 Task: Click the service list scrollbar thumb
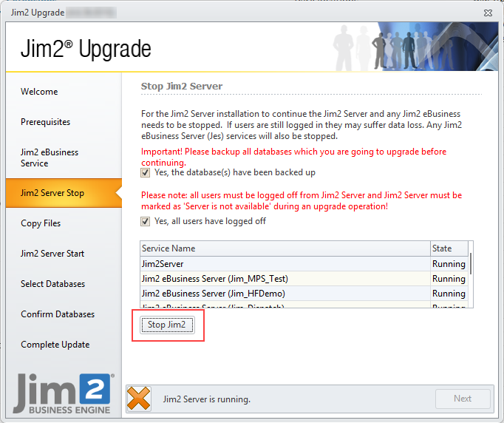click(x=471, y=263)
